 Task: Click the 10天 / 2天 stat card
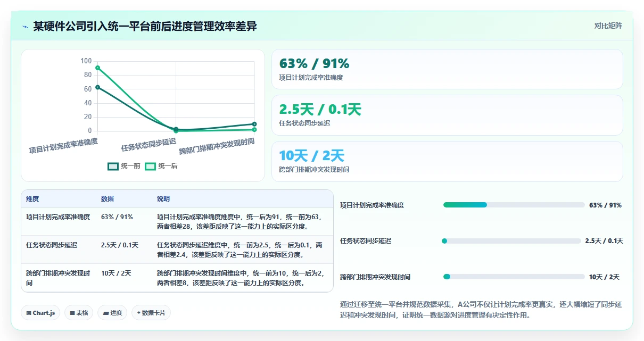[447, 161]
